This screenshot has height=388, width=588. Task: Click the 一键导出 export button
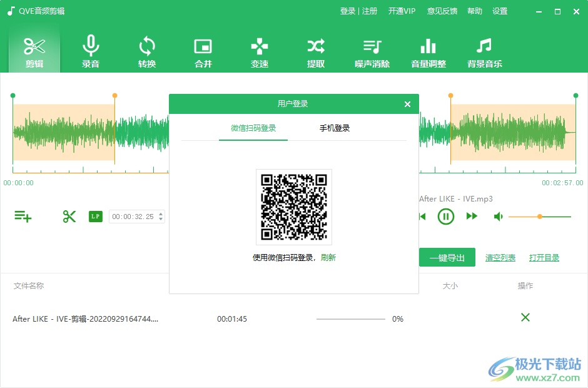pos(447,257)
